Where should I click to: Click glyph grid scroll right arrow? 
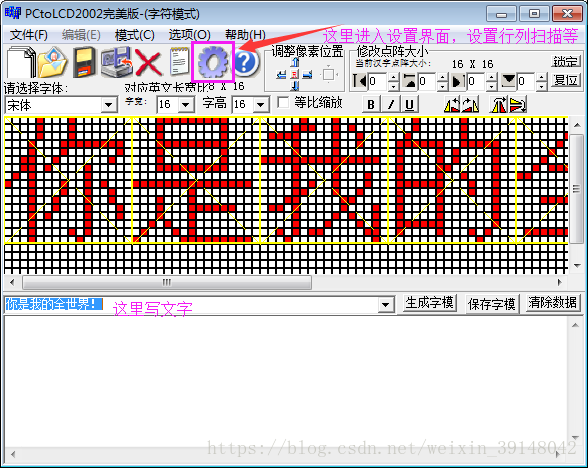pos(560,282)
